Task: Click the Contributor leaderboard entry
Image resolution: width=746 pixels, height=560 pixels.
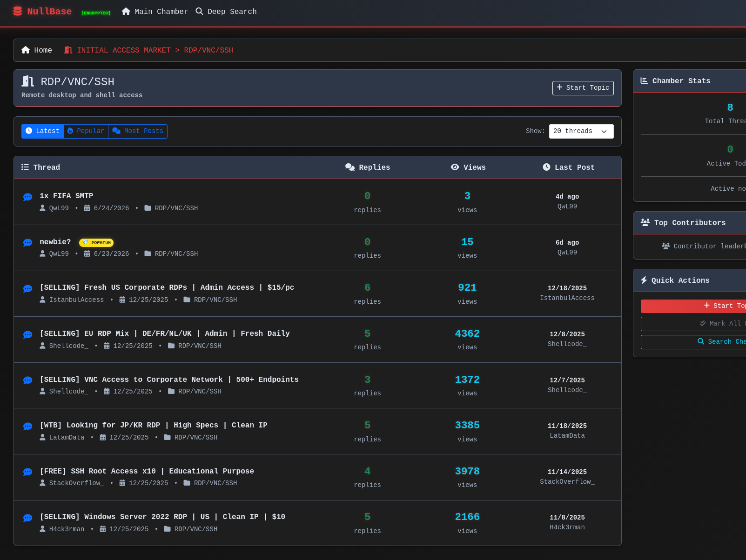Action: pos(704,246)
